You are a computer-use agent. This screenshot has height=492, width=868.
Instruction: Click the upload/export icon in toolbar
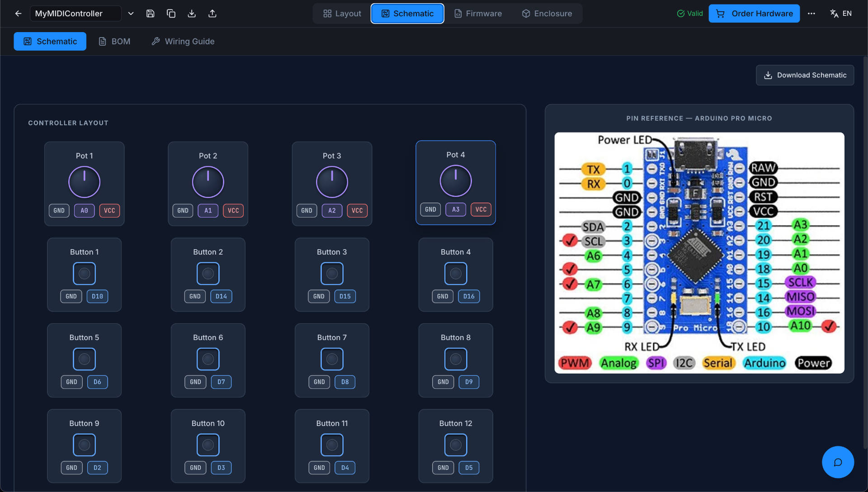[212, 14]
